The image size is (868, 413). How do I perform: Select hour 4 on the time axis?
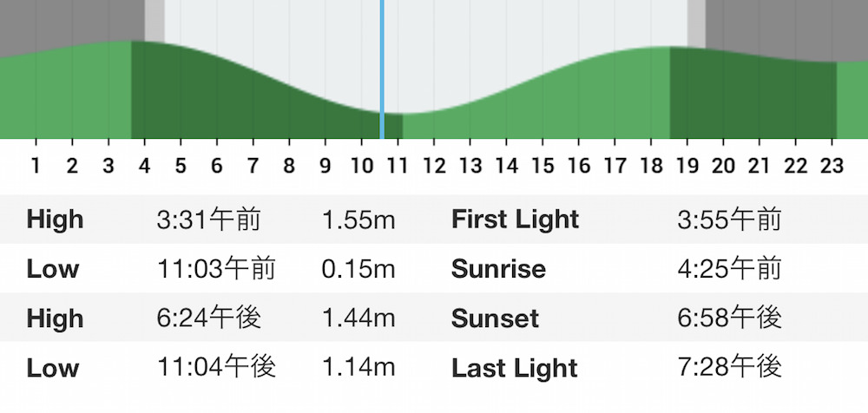[144, 166]
